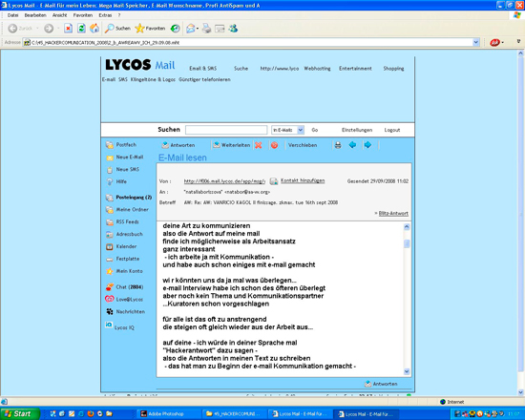Open the Einstellungen link

click(357, 130)
